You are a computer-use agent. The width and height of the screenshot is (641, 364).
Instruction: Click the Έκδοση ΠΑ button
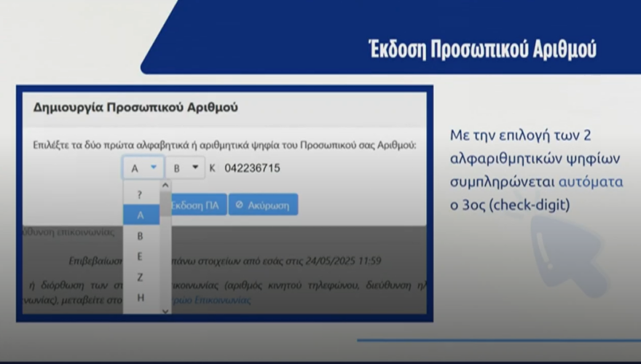[x=198, y=205]
